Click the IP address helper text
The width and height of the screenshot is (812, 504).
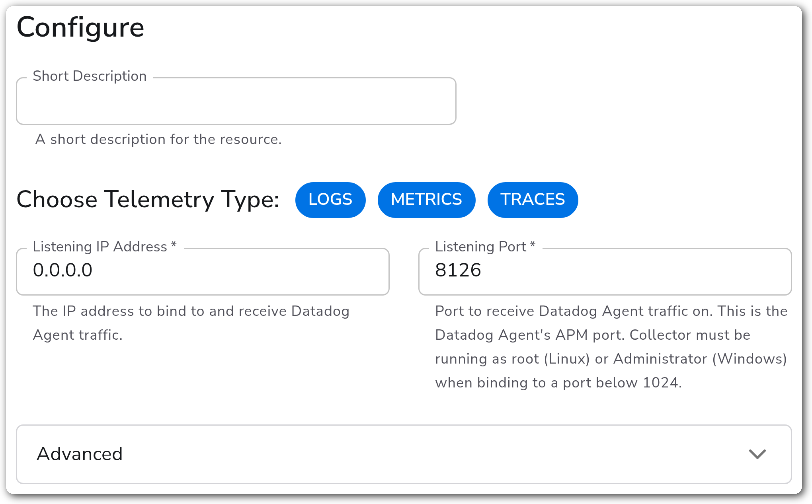tap(191, 323)
